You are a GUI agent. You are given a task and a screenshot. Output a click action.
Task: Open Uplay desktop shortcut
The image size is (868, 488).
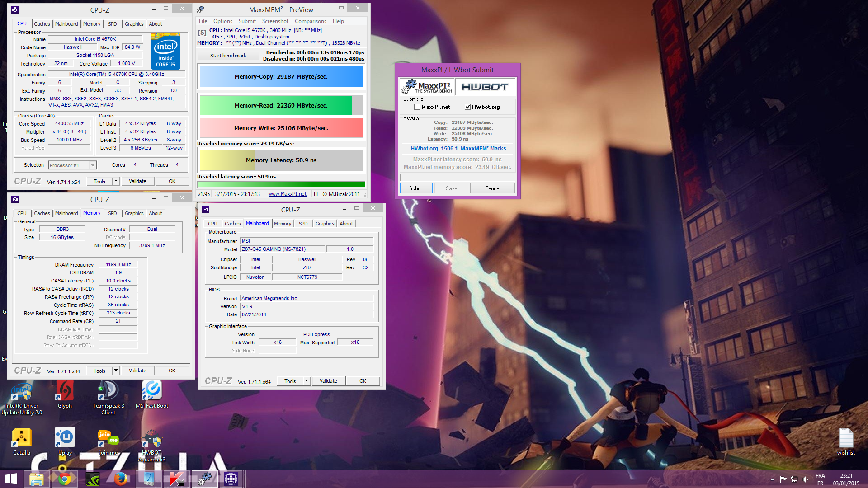(x=65, y=441)
